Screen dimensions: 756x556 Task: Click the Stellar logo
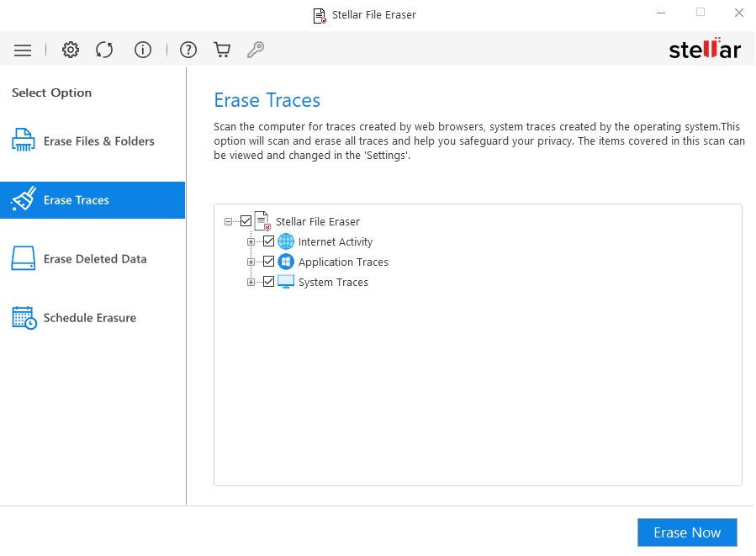[705, 49]
